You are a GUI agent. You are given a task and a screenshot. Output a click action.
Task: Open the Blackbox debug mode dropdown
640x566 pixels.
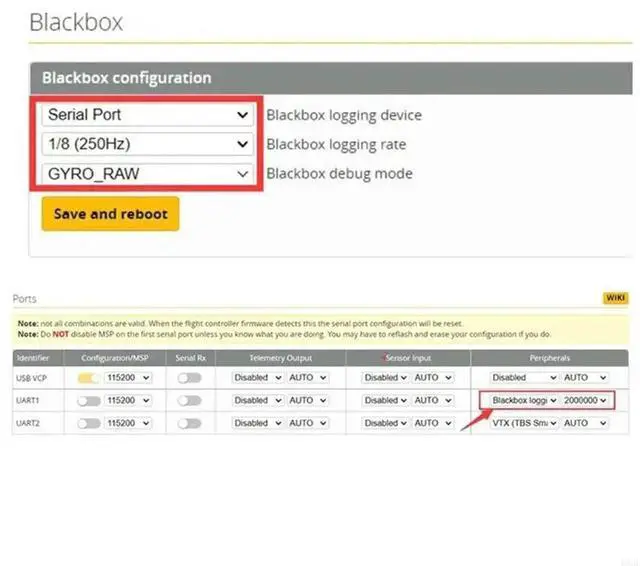coord(148,173)
